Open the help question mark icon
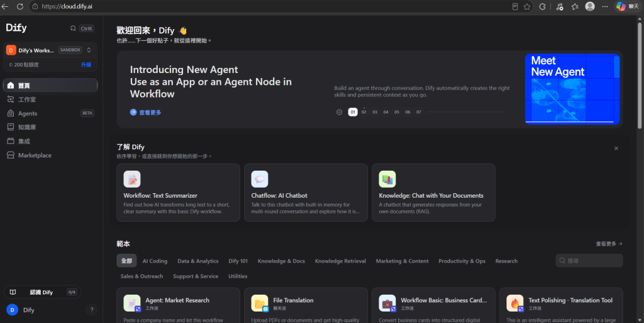This screenshot has width=644, height=323. 92,310
